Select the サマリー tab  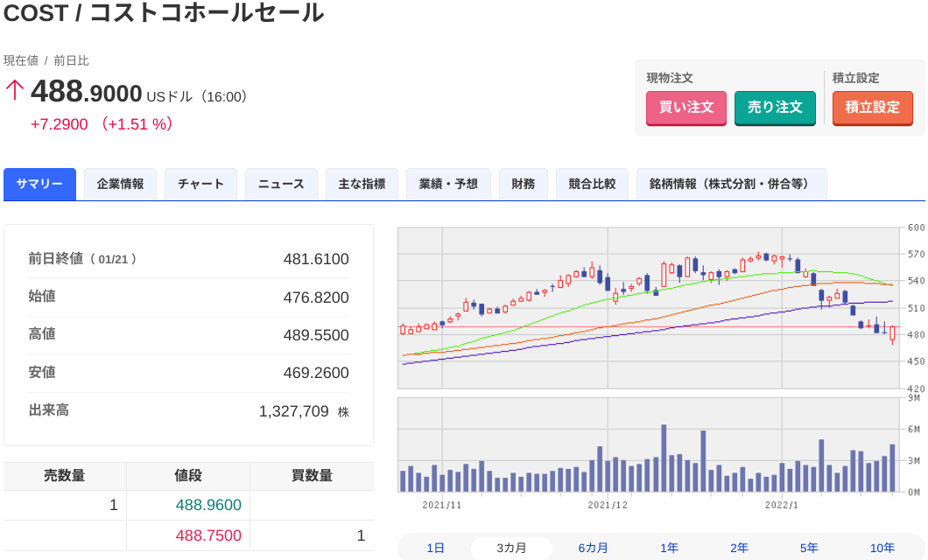[x=39, y=184]
